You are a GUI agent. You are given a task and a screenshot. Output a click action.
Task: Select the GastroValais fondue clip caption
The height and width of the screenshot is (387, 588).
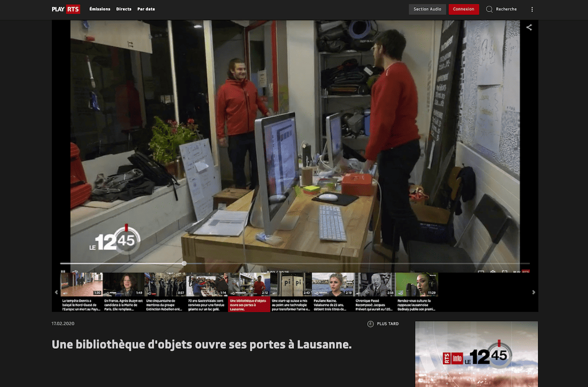point(207,305)
